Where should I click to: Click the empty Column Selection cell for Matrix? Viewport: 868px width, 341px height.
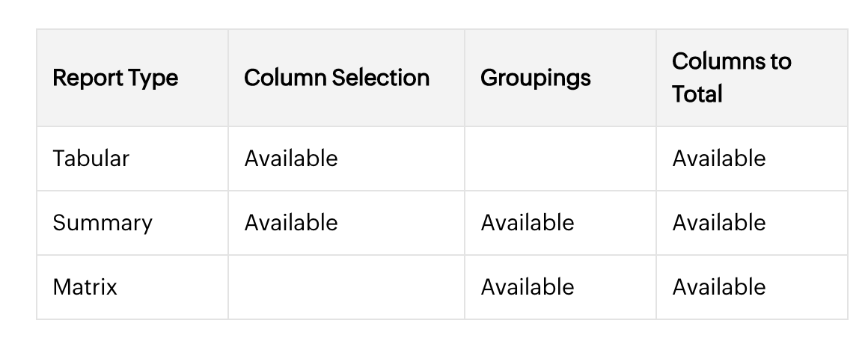[346, 287]
